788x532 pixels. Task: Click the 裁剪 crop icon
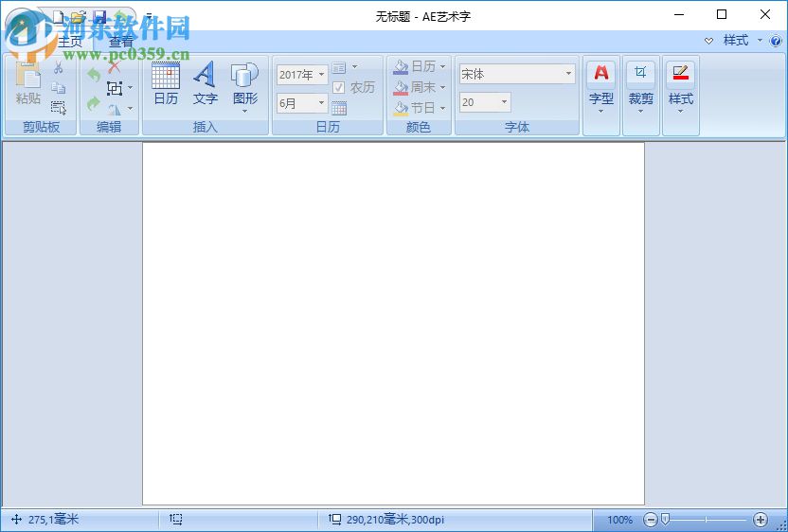pyautogui.click(x=641, y=73)
